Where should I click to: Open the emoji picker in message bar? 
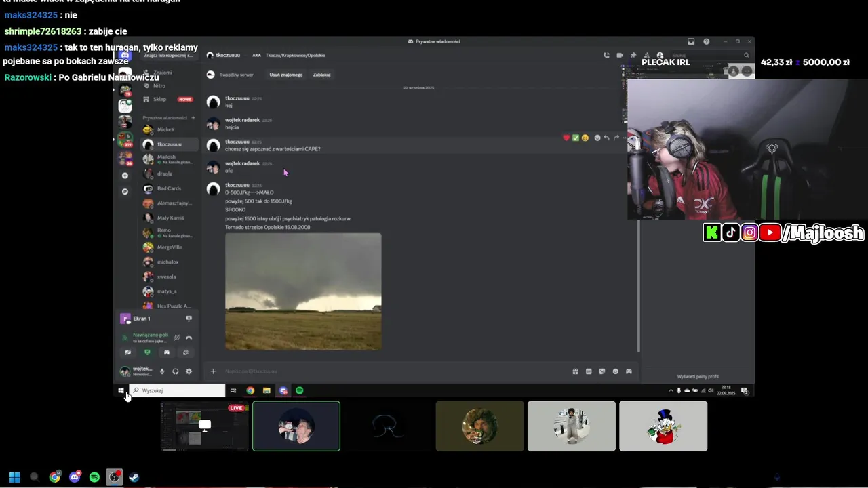[x=615, y=371]
